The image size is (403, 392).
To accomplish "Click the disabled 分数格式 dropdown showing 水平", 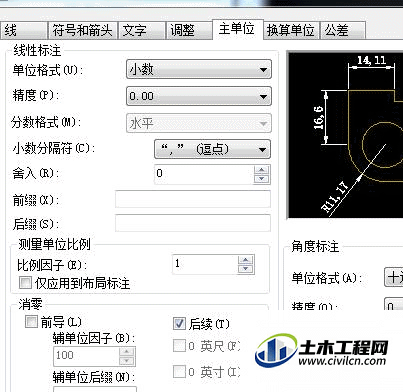I will coord(199,124).
